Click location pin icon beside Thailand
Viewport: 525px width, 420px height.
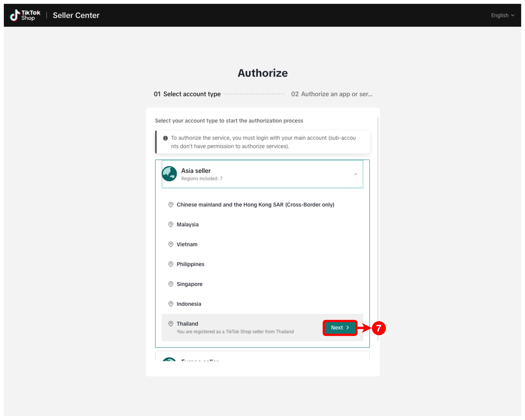[x=171, y=324]
